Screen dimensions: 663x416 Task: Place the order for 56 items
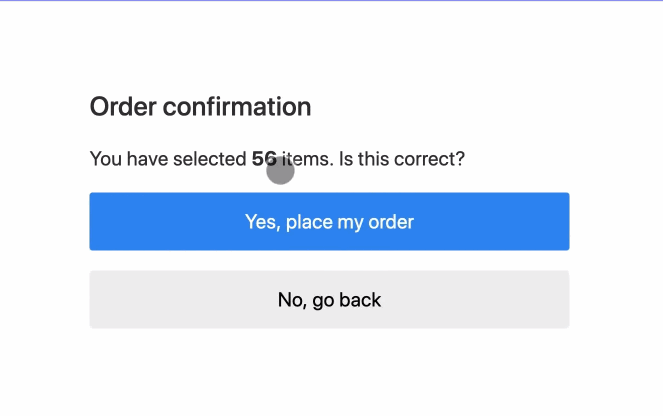pyautogui.click(x=329, y=221)
